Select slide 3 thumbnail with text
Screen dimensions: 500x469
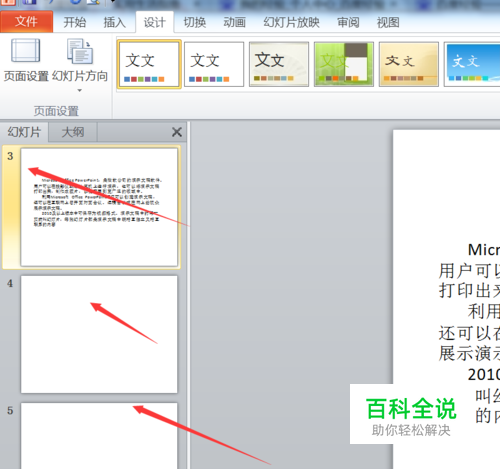(x=99, y=207)
